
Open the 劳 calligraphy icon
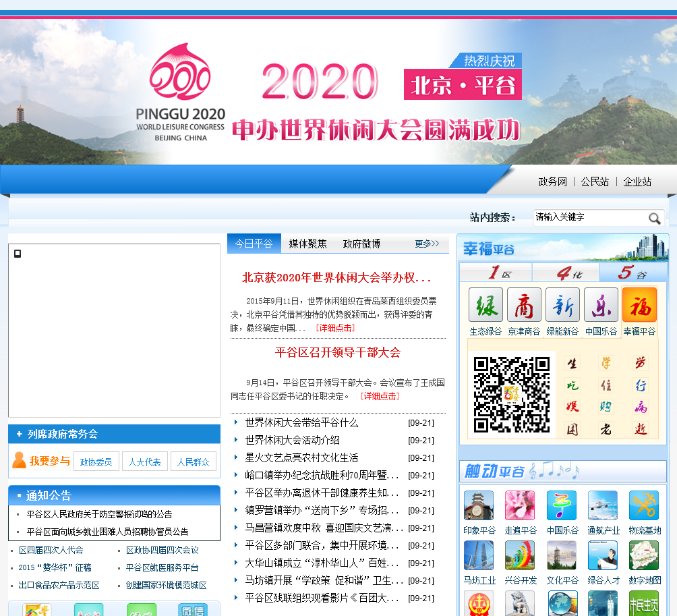click(641, 363)
